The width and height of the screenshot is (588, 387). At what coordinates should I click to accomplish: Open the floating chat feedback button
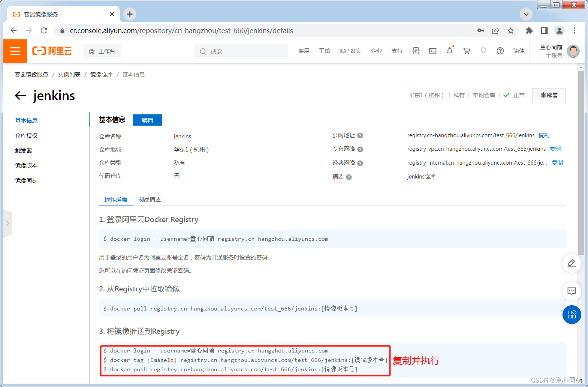pos(572,291)
